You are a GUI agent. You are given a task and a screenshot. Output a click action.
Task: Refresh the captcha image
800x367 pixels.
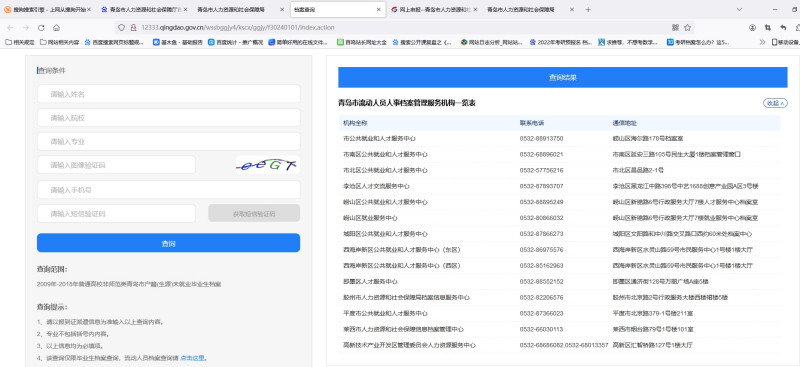267,165
